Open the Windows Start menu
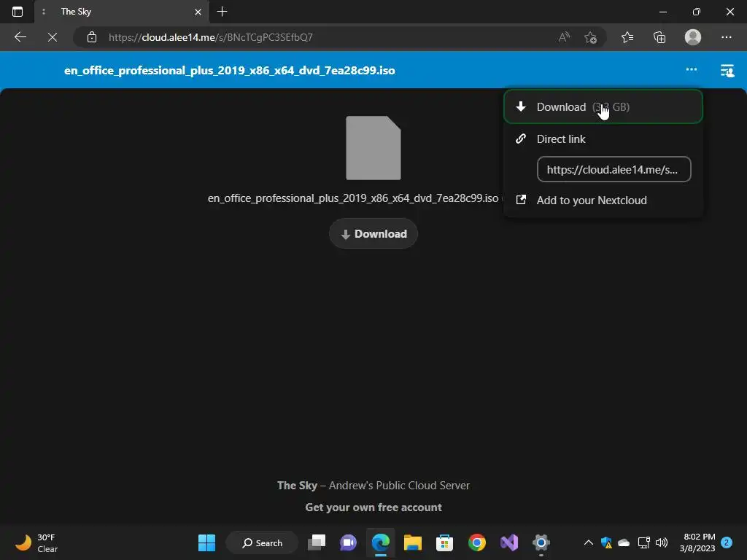 pos(206,542)
